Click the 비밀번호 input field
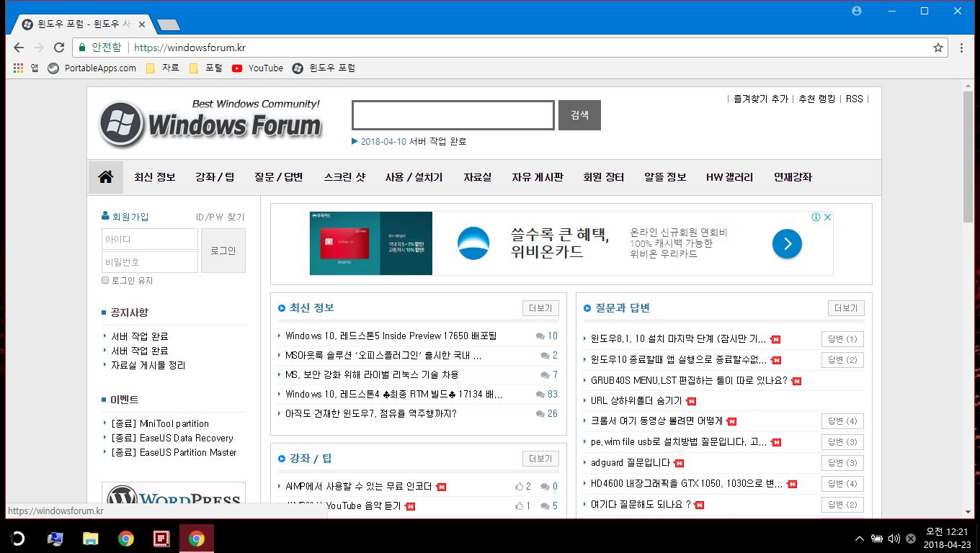This screenshot has height=553, width=980. click(x=150, y=262)
